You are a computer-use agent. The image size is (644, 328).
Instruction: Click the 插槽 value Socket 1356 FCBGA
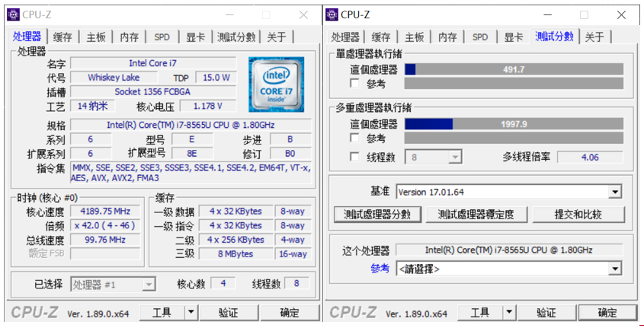(152, 92)
